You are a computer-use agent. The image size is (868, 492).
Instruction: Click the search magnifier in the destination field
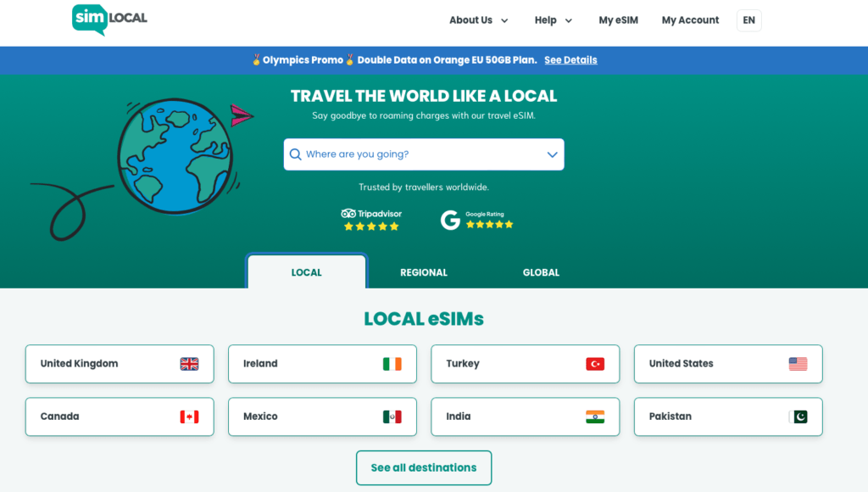tap(295, 154)
